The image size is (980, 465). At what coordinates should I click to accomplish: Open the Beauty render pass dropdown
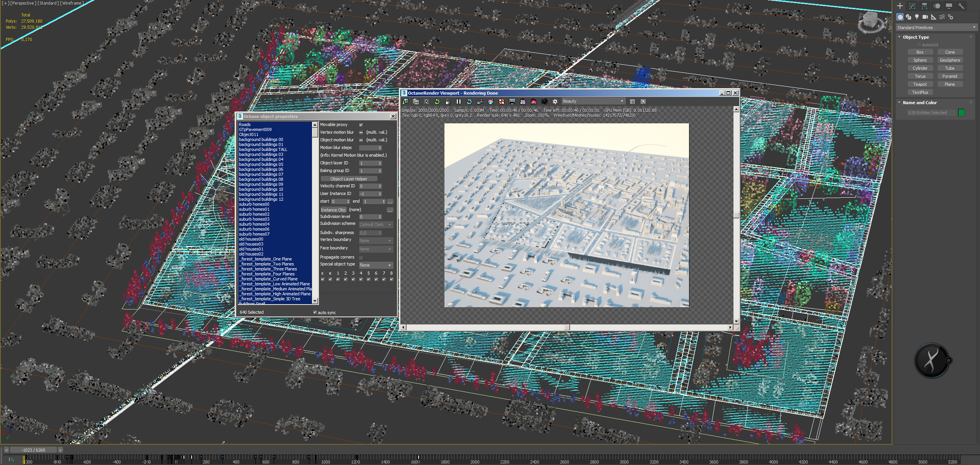point(593,101)
